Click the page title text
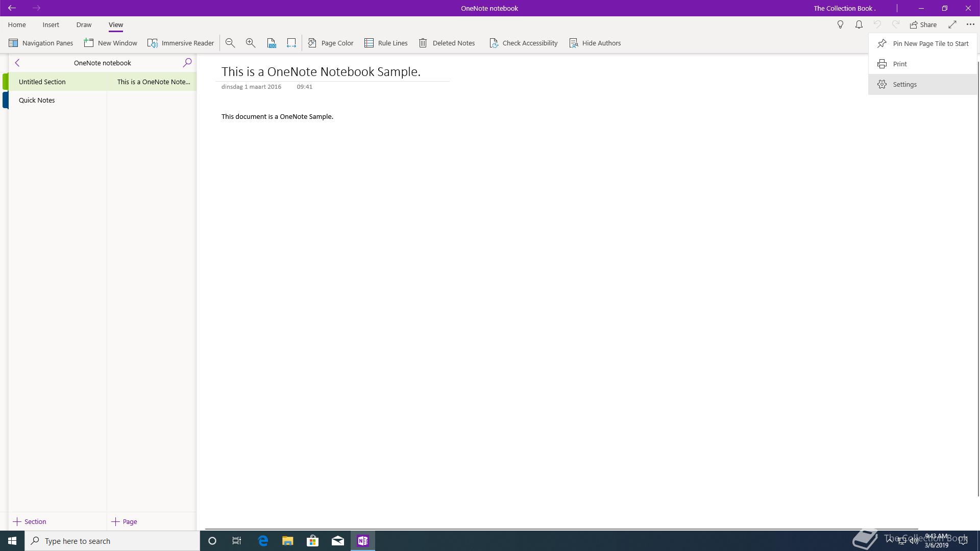 [x=321, y=71]
